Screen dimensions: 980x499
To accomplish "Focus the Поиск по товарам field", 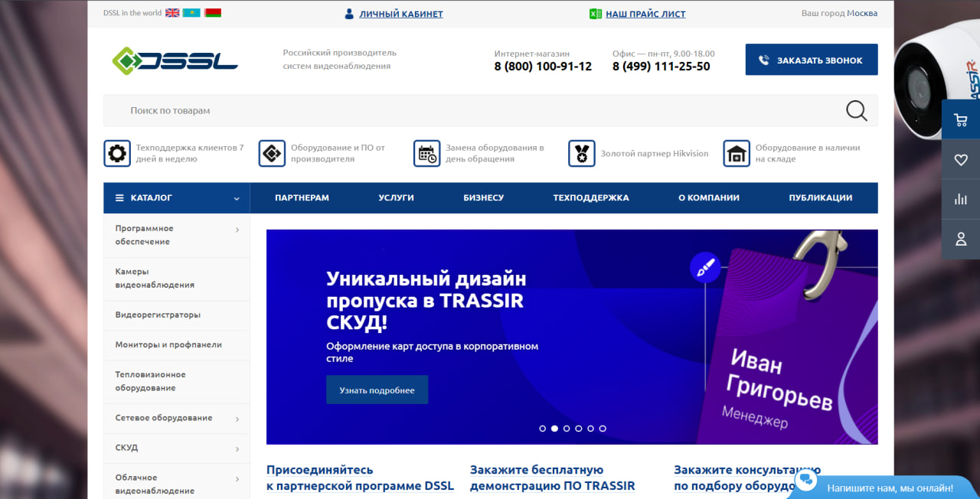I will pos(490,110).
